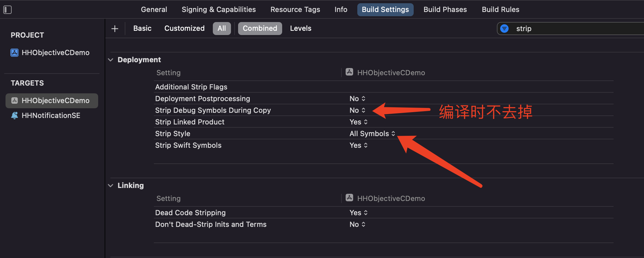Switch to Resource Tags tab
This screenshot has width=644, height=258.
tap(295, 10)
